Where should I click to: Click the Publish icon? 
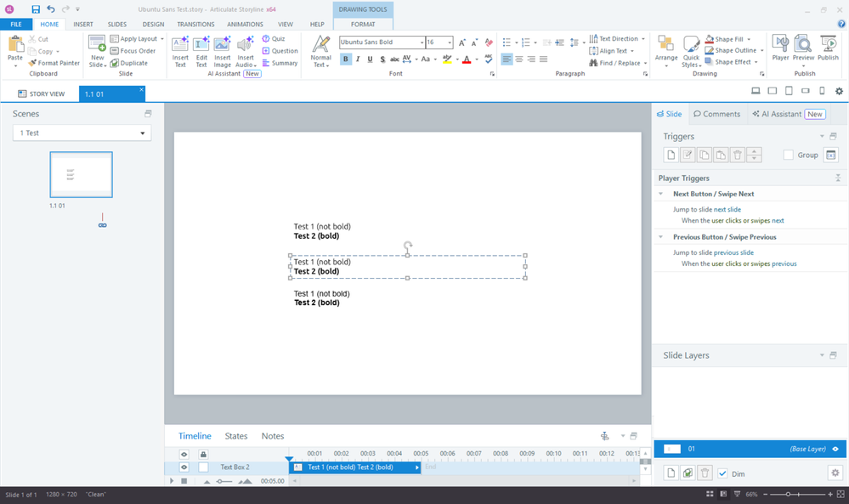pos(828,43)
